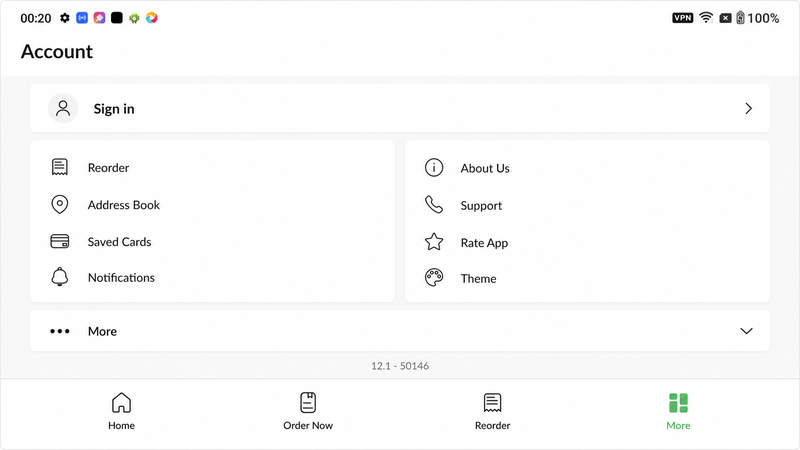Click the Reorder receipt icon in the account list

tap(60, 167)
